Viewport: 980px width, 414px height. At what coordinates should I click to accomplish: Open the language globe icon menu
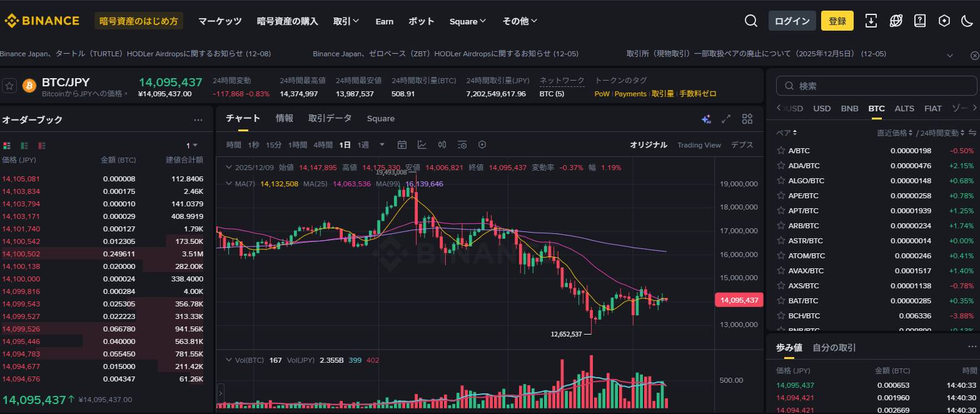point(896,21)
